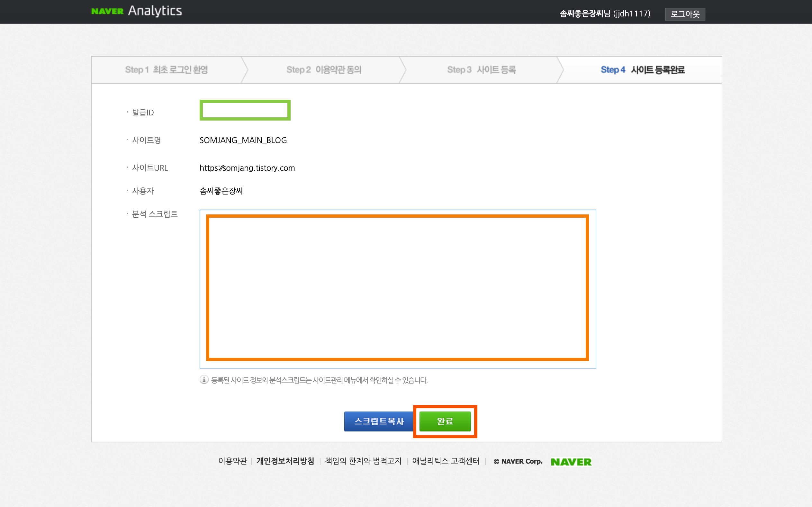Click the info icon beside the notice
The height and width of the screenshot is (507, 812).
point(204,380)
